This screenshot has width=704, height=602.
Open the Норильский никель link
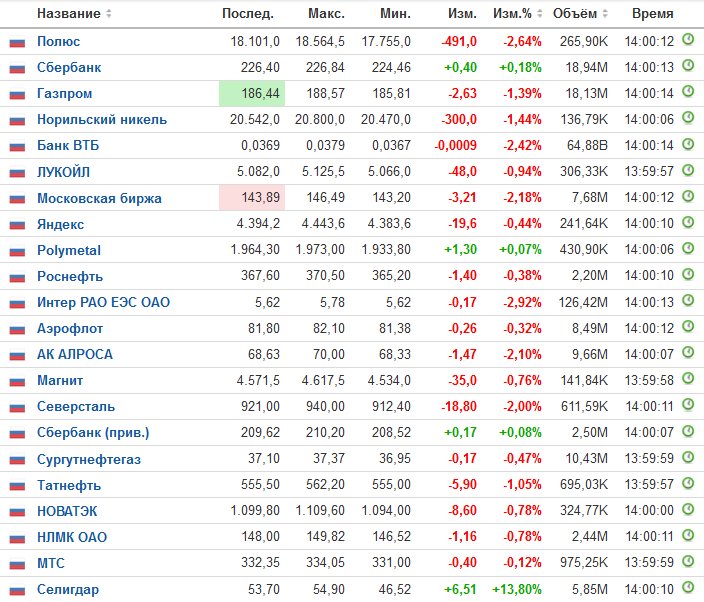point(102,119)
